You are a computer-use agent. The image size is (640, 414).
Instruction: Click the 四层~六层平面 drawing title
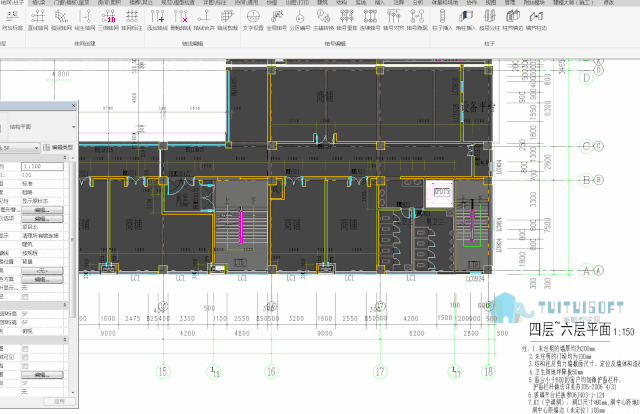click(569, 329)
